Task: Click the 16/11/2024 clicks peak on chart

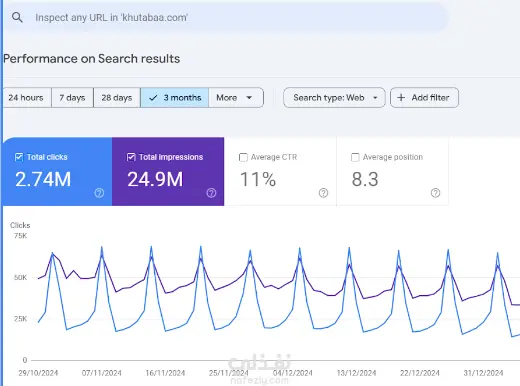Action: point(151,247)
